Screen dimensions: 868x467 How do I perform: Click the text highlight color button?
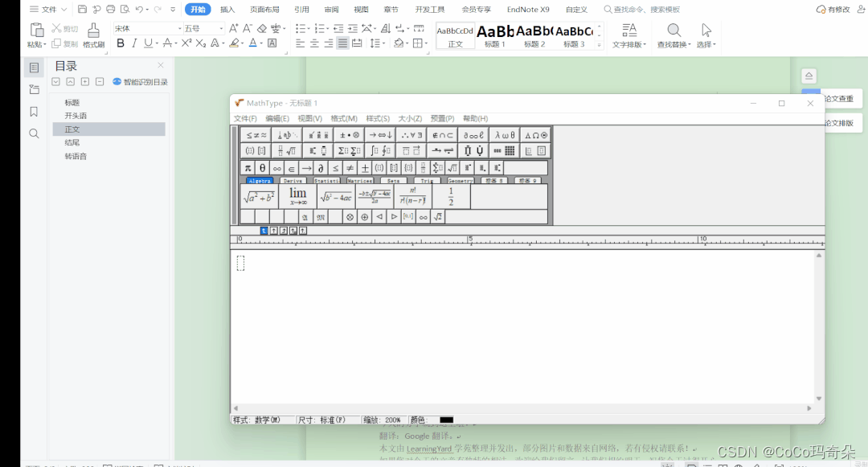[x=235, y=43]
